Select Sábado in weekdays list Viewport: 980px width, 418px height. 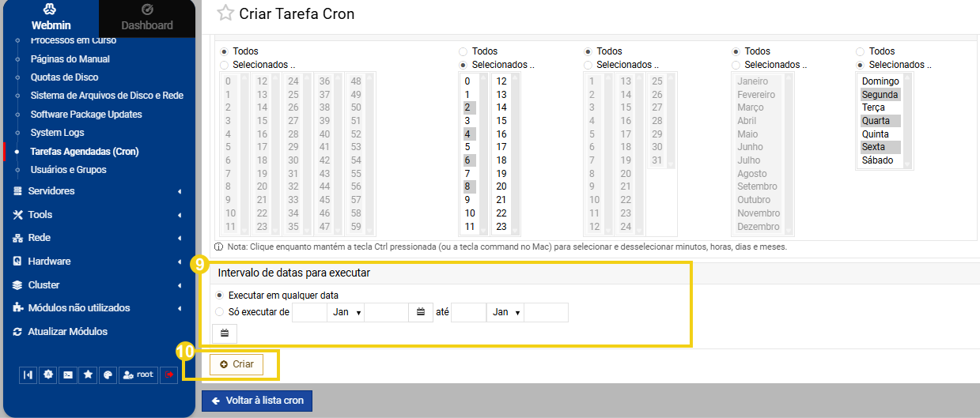[x=880, y=160]
